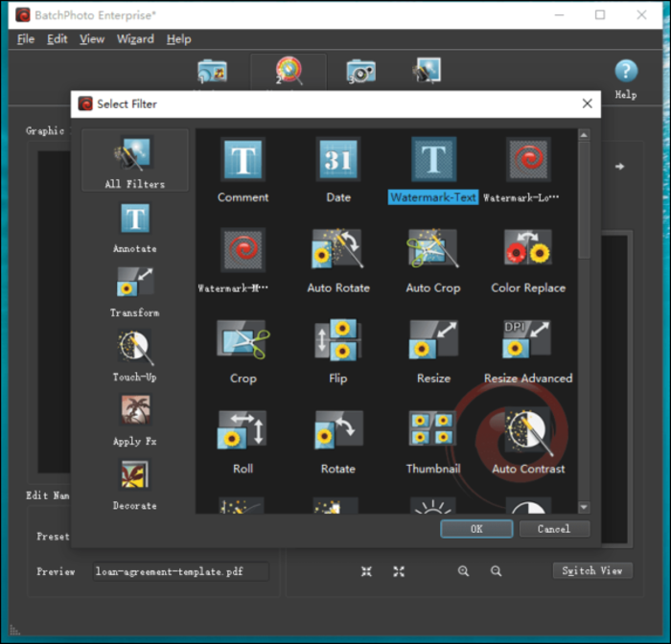
Task: Cancel the Select Filter dialog
Action: [554, 529]
